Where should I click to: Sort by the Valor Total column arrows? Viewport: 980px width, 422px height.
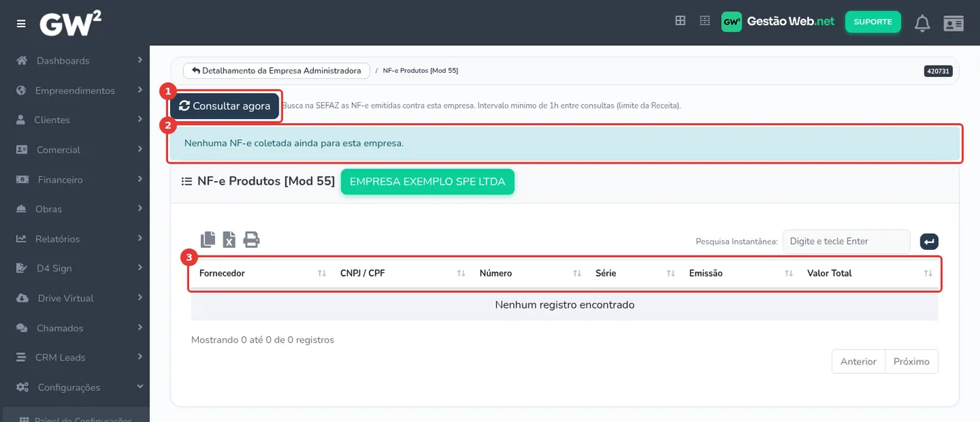(x=928, y=274)
